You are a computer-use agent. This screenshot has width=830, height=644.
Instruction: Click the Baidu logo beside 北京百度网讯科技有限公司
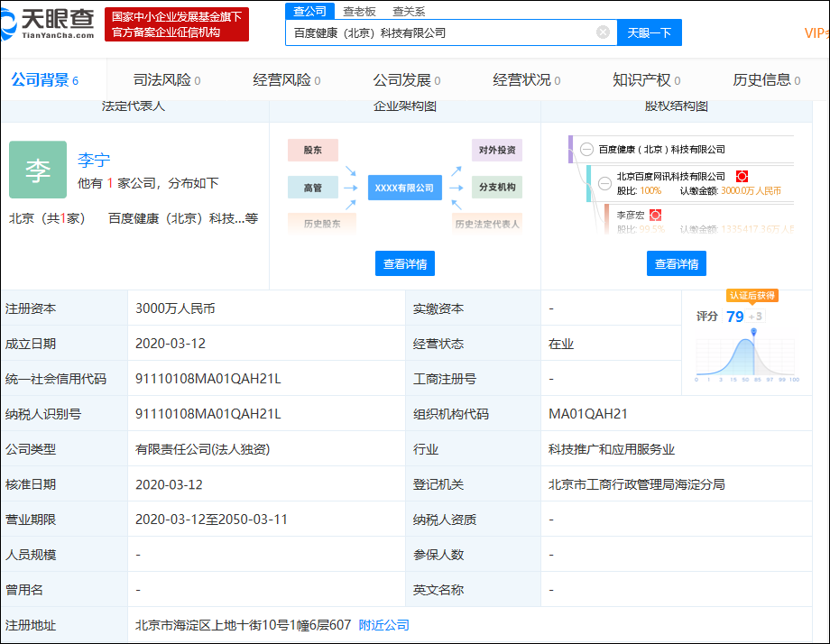coord(742,175)
